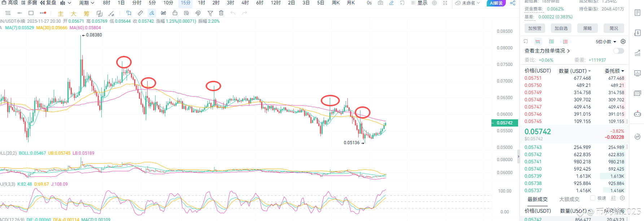
Task: Toggle the lock drawings icon
Action: (x=175, y=13)
